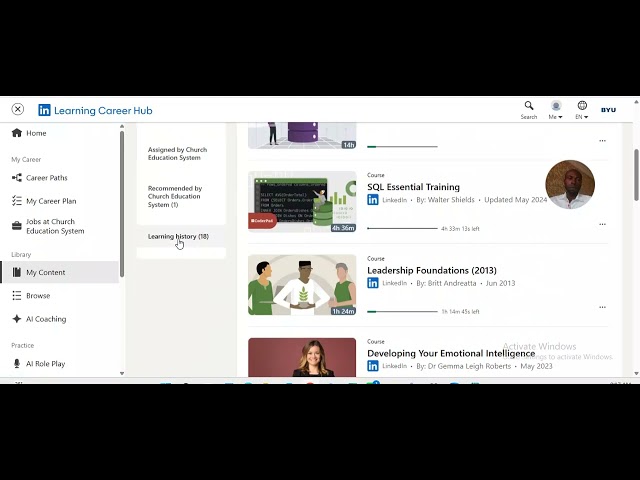The height and width of the screenshot is (480, 640).
Task: Click the My Career Plan checklist icon
Action: tap(17, 201)
